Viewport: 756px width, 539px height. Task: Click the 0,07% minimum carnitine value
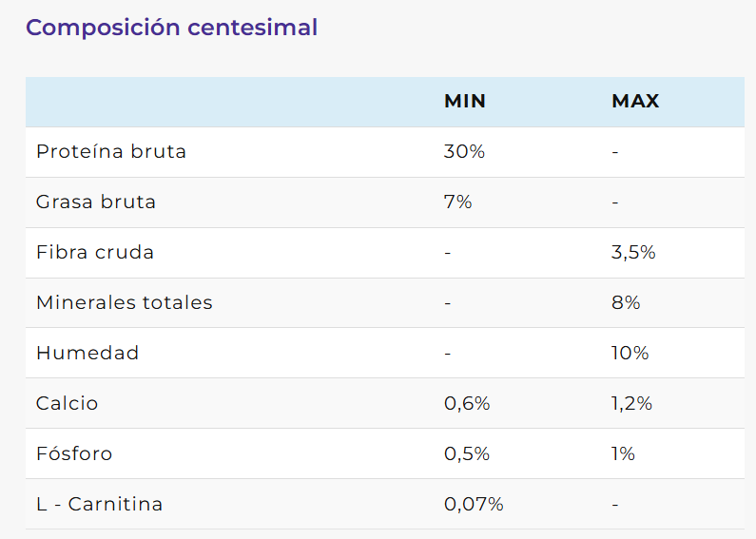pos(474,505)
